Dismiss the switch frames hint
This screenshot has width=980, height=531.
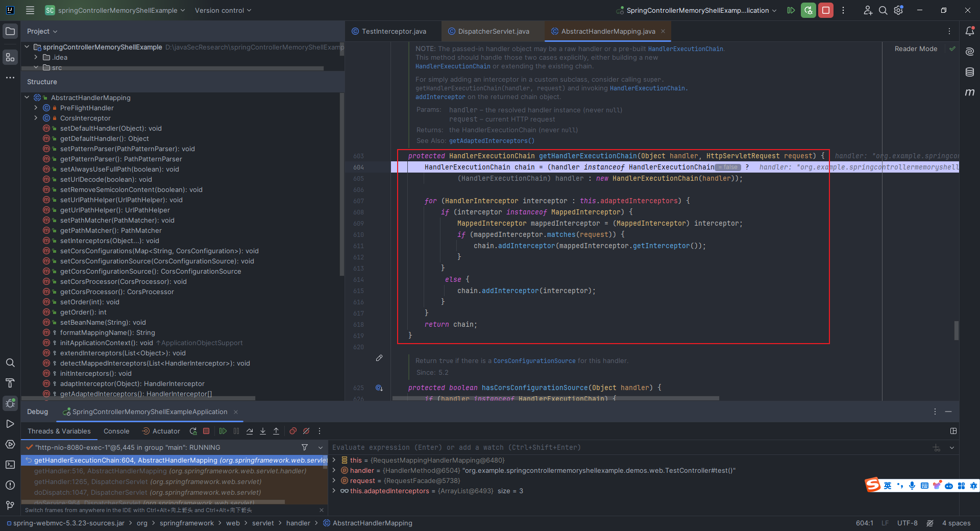tap(322, 510)
